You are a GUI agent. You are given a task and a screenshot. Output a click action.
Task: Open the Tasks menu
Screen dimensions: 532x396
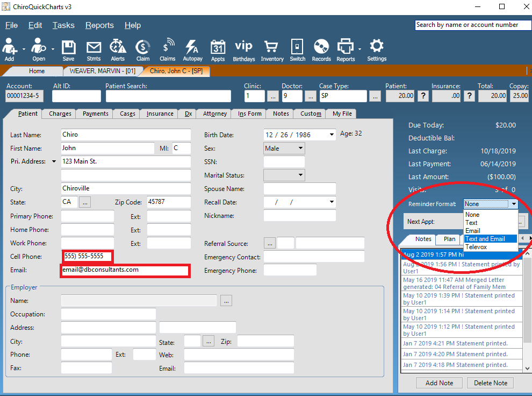[63, 25]
